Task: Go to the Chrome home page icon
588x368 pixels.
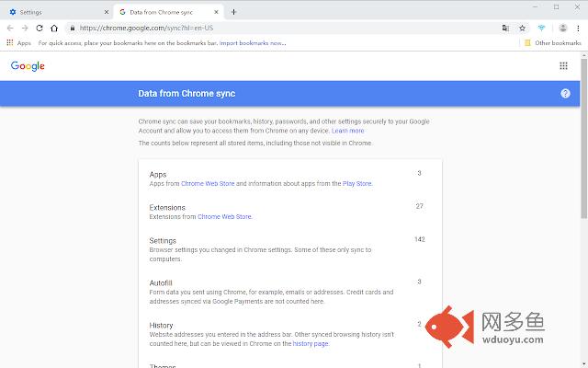Action: pyautogui.click(x=54, y=29)
